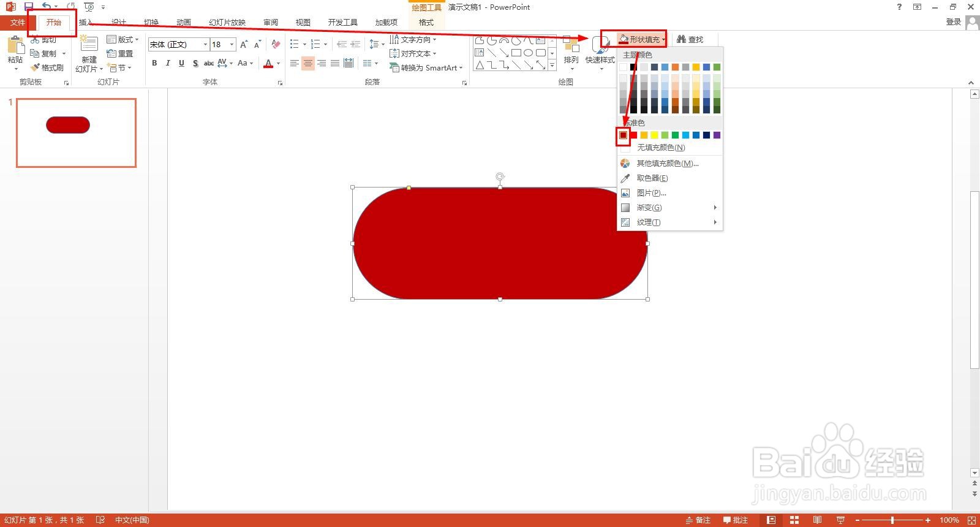Viewport: 980px width, 527px height.
Task: Select purple standard color swatch
Action: (x=717, y=135)
